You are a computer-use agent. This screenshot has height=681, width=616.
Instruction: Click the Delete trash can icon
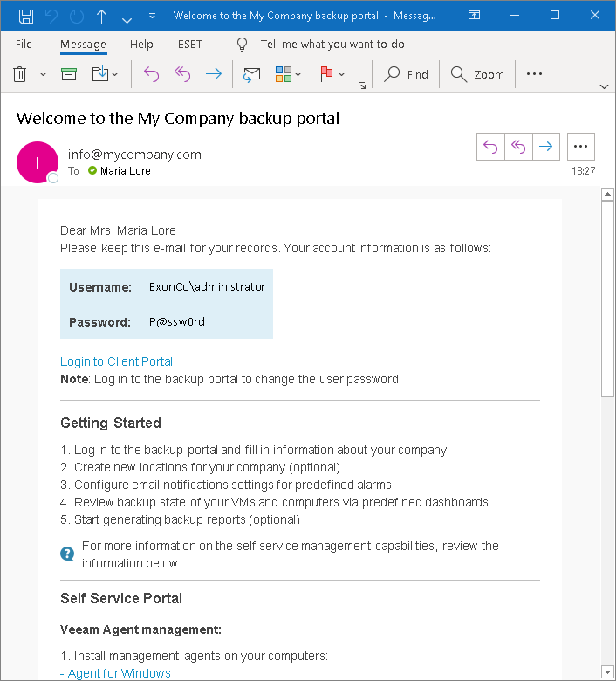(21, 74)
